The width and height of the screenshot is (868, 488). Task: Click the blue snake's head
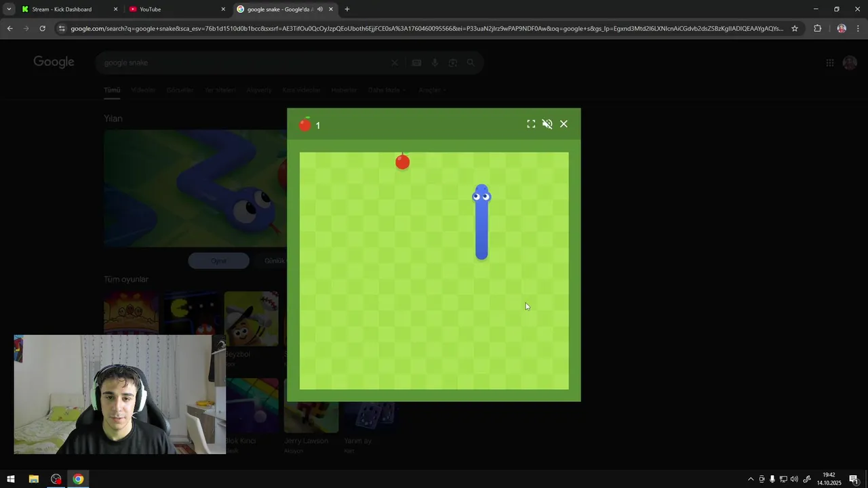(481, 195)
